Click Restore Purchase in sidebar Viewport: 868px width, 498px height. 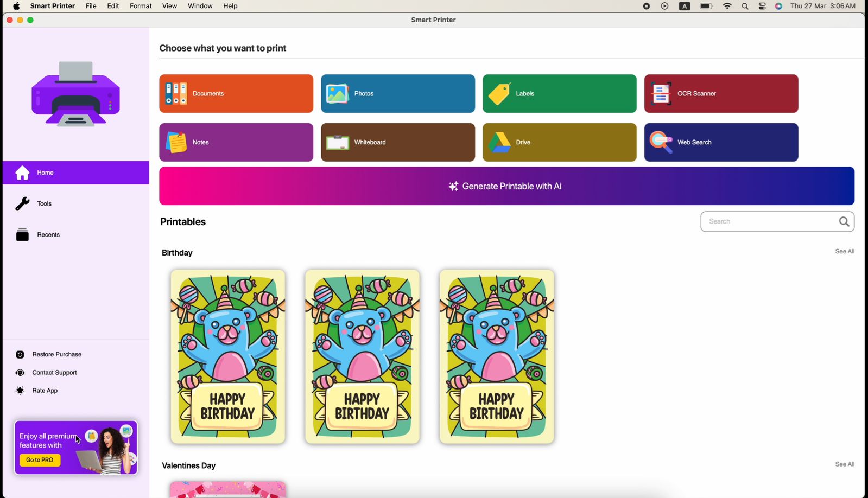(56, 355)
